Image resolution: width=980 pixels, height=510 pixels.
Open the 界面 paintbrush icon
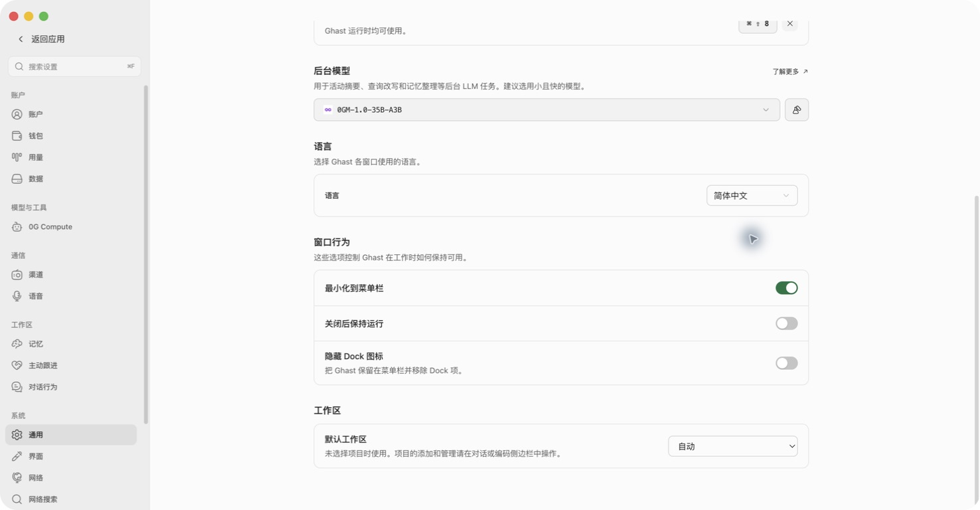click(x=17, y=456)
